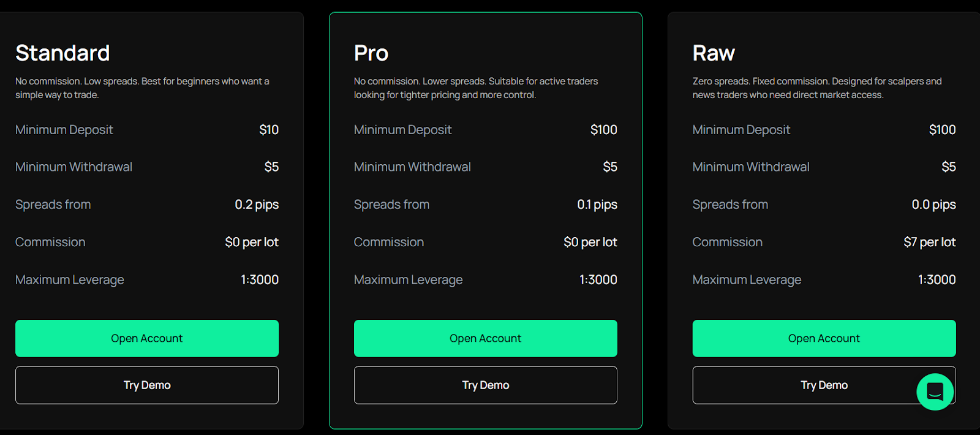Image resolution: width=980 pixels, height=435 pixels.
Task: Click Minimum Withdrawal label in Raw card
Action: tap(750, 167)
